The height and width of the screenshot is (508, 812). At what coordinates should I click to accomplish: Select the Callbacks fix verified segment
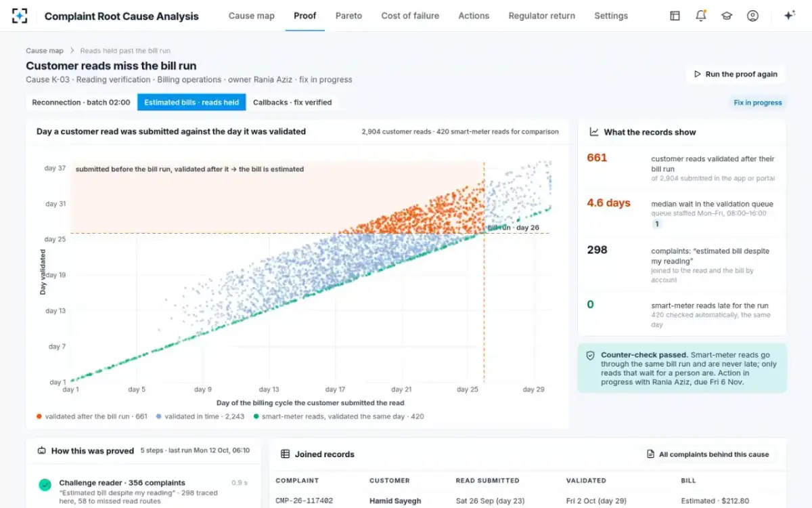pos(292,102)
